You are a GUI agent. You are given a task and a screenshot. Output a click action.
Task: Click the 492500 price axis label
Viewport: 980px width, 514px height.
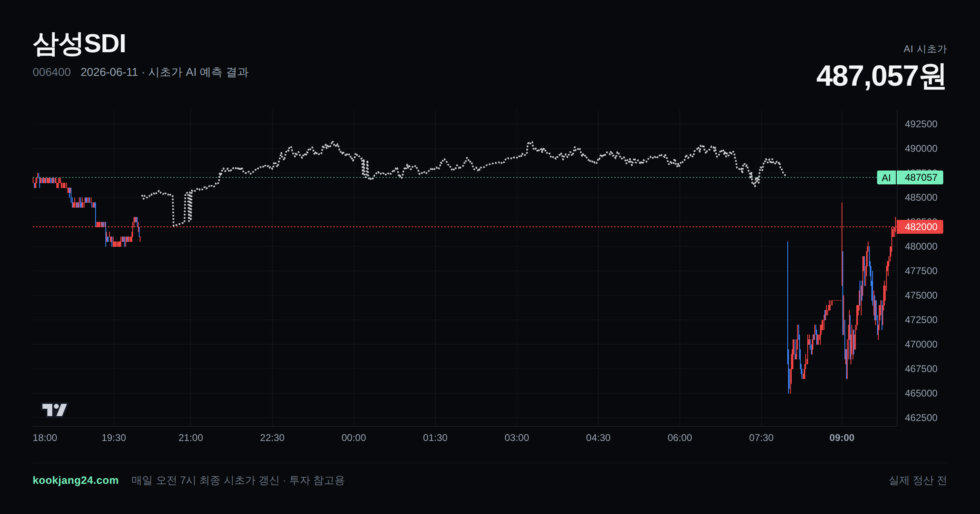click(921, 124)
